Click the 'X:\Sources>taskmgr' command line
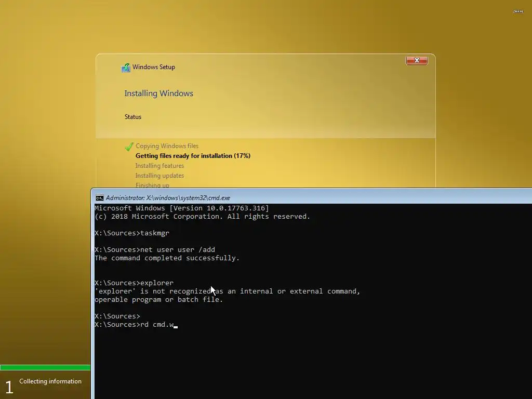This screenshot has height=399, width=532. click(x=132, y=233)
